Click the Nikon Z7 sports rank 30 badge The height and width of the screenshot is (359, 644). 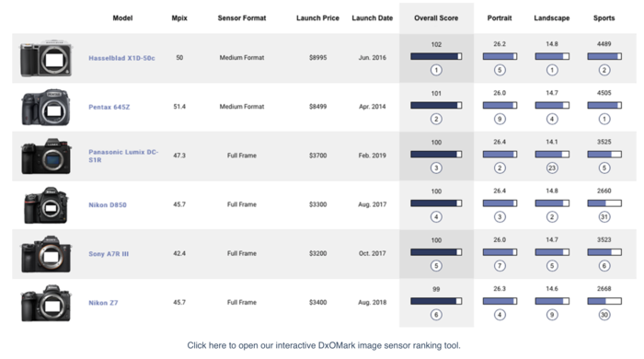[604, 315]
